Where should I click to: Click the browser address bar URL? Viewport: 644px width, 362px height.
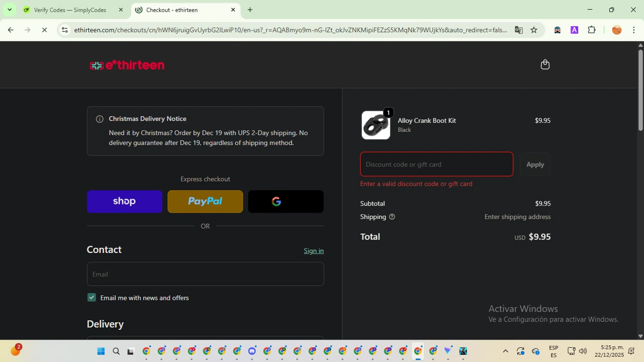(290, 30)
